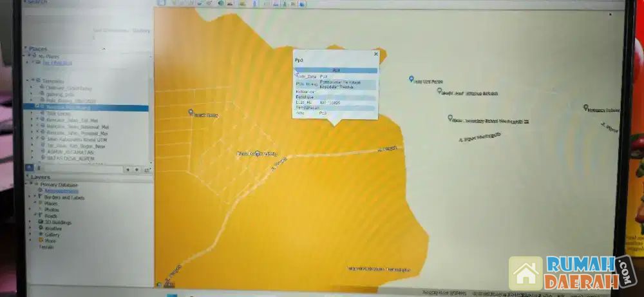Click the Search panel header
Screen dimensions: 644x297
tap(37, 2)
